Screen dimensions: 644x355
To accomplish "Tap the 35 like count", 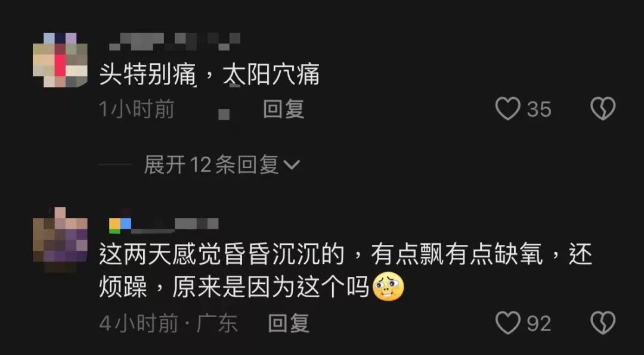I will [x=539, y=109].
